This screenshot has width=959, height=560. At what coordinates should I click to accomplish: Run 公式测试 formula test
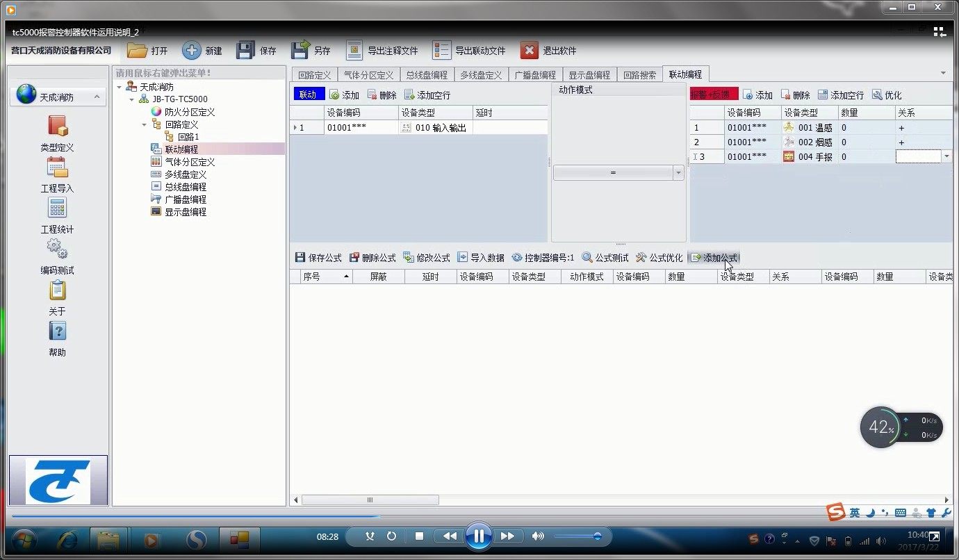605,258
